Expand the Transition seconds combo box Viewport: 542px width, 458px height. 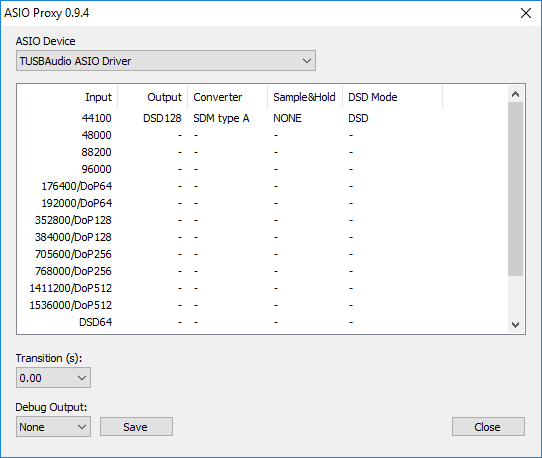[x=53, y=377]
